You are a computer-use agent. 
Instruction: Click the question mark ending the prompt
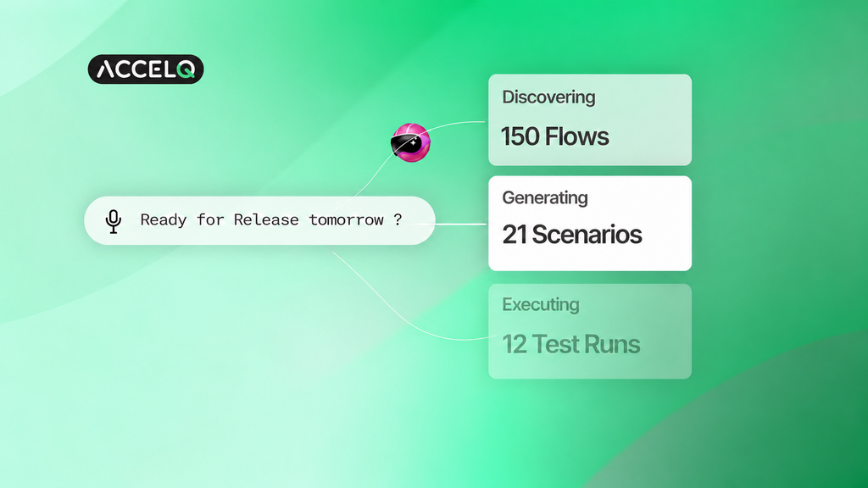(398, 219)
